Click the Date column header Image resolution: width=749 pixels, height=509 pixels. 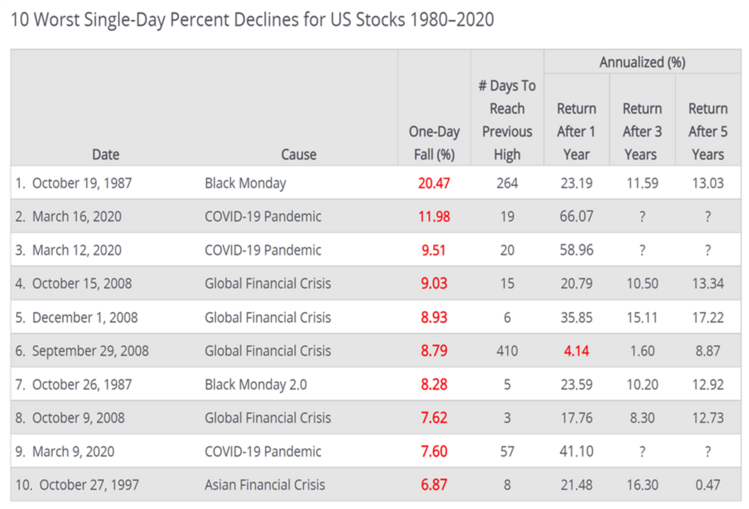click(x=105, y=154)
